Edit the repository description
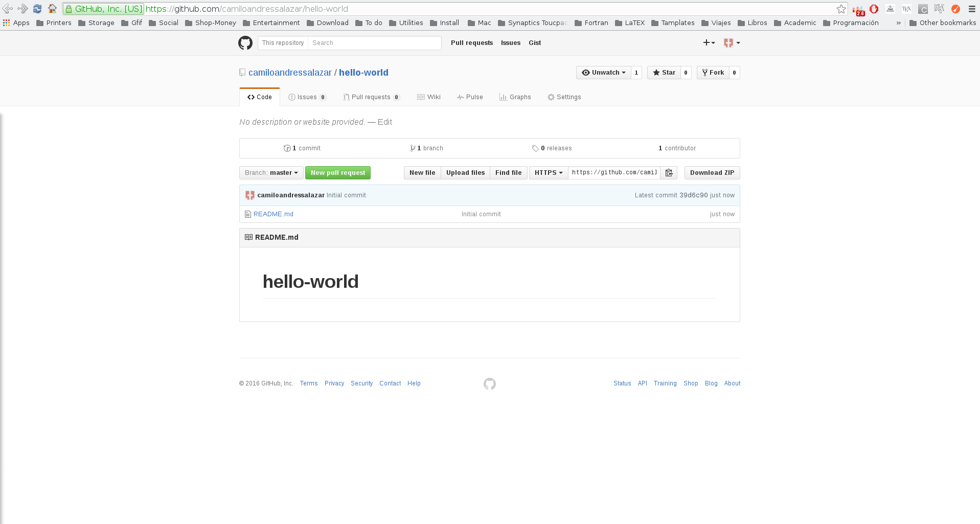This screenshot has width=980, height=524. [x=385, y=122]
